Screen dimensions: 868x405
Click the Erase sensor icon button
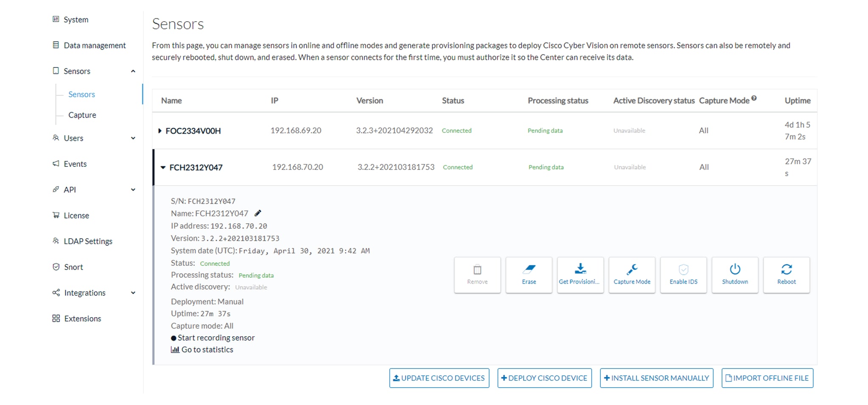[529, 274]
